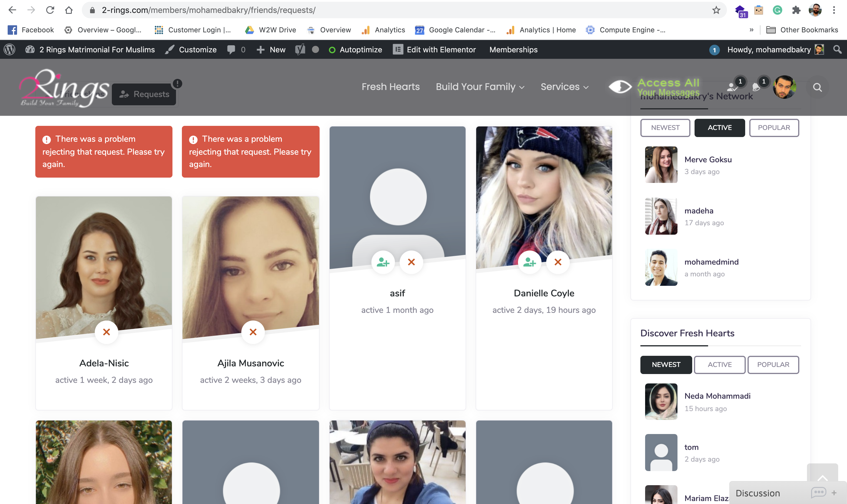The image size is (847, 504).
Task: Open the Grammarly extension icon
Action: click(x=777, y=10)
